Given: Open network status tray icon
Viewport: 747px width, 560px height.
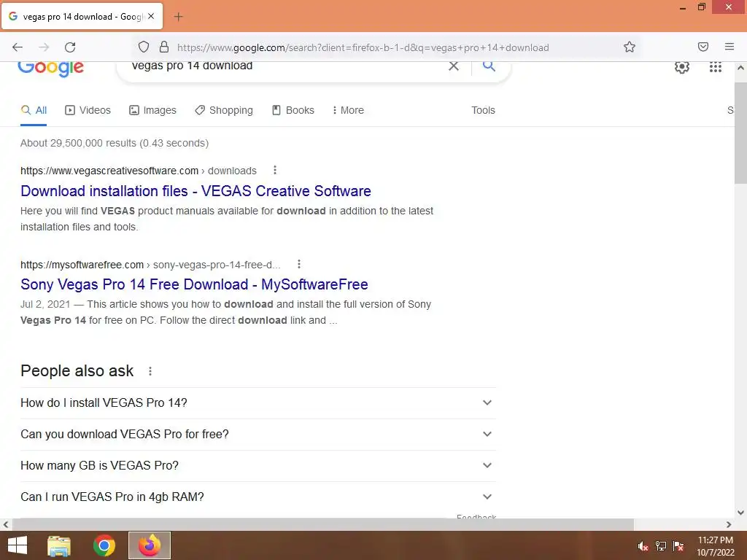Looking at the screenshot, I should [x=661, y=545].
